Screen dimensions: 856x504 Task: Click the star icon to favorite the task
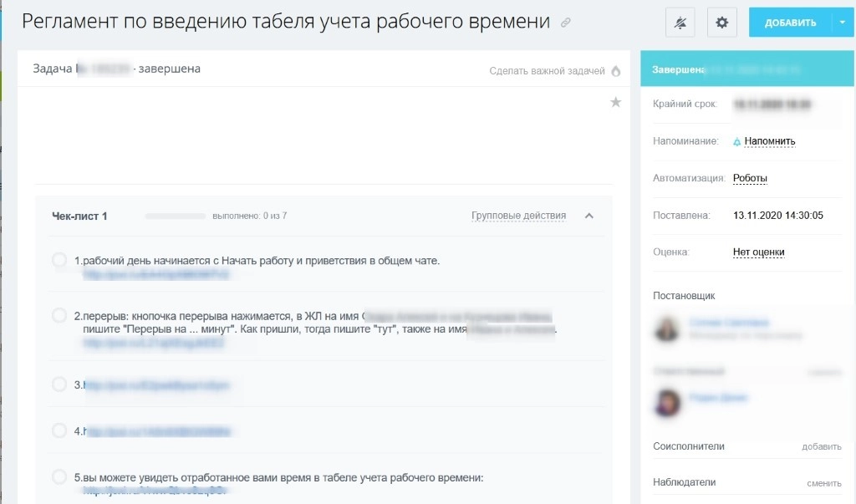tap(616, 102)
